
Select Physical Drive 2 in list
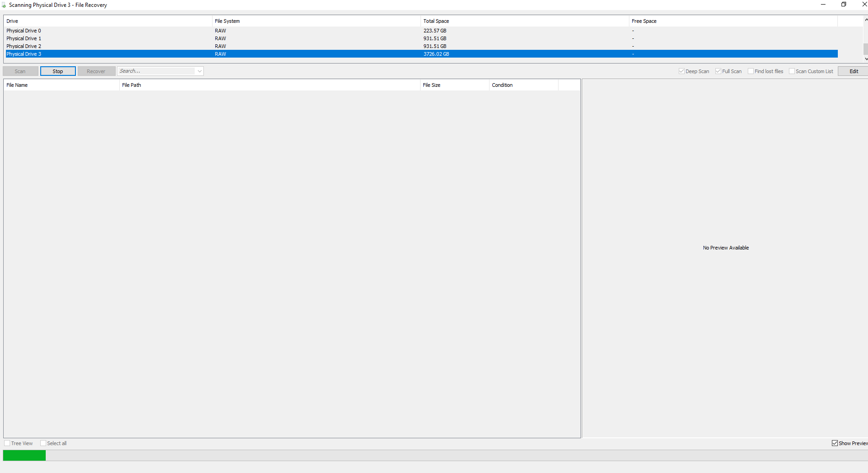24,46
